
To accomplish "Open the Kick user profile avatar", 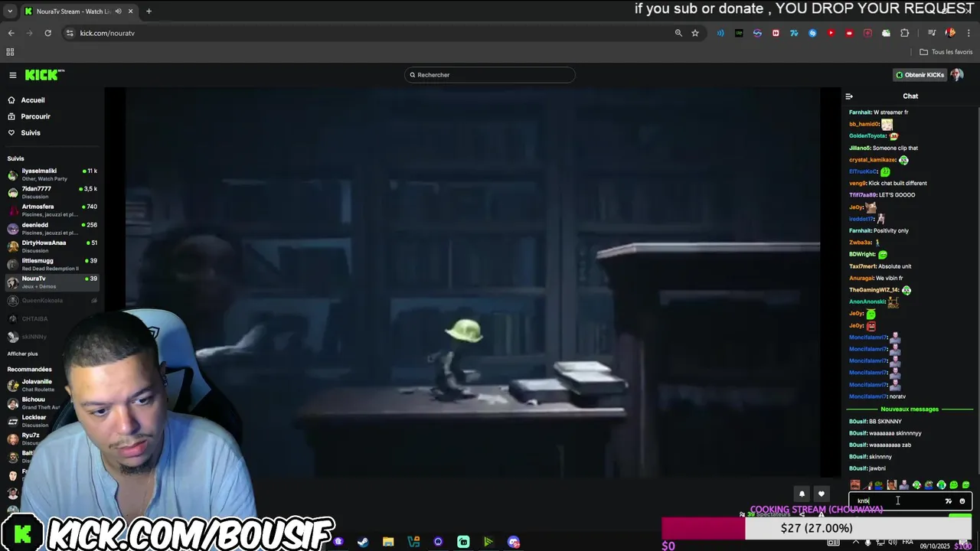I will coord(956,75).
